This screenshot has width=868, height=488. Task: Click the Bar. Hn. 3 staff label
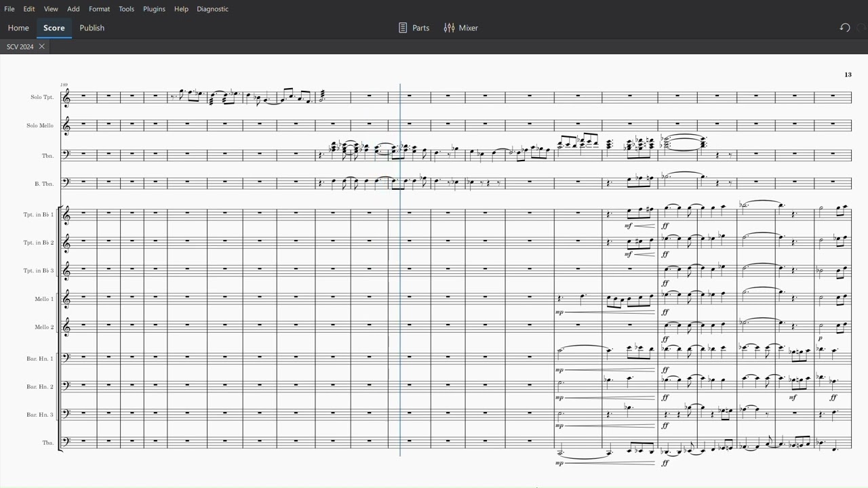point(40,414)
